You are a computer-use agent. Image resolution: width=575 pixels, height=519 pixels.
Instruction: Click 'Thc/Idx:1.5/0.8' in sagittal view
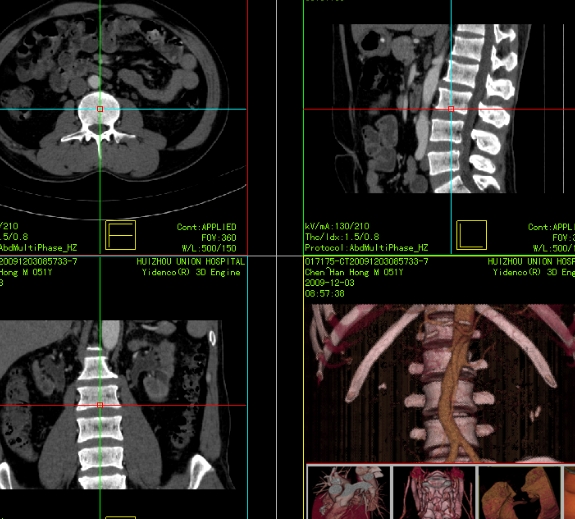tap(342, 237)
